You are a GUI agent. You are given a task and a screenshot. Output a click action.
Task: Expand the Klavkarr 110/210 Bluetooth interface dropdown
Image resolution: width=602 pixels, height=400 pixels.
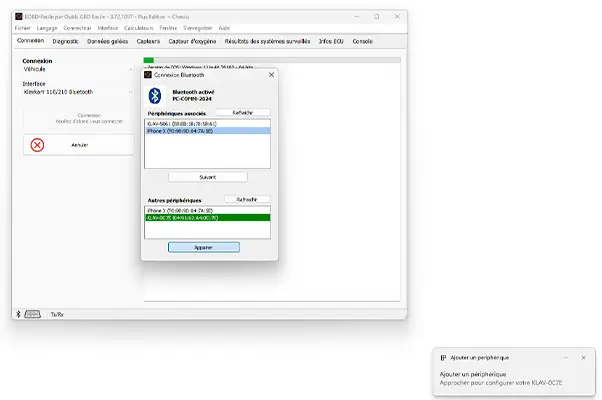click(x=78, y=92)
